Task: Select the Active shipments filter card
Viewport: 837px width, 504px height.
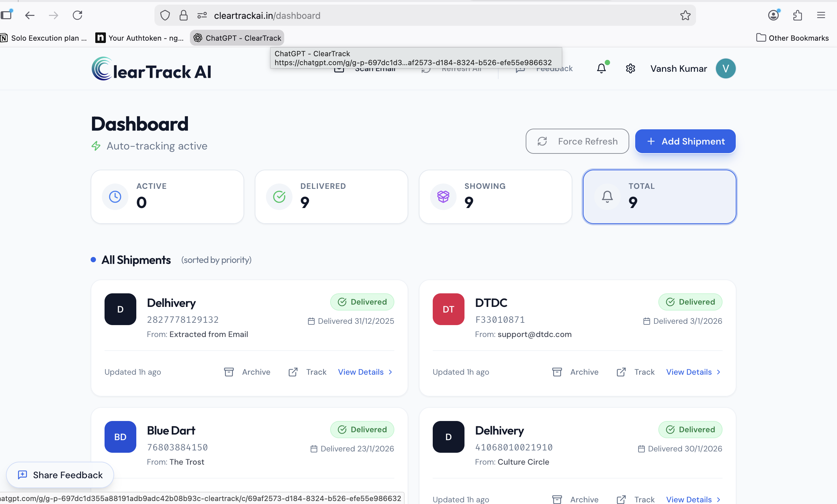Action: pos(167,197)
